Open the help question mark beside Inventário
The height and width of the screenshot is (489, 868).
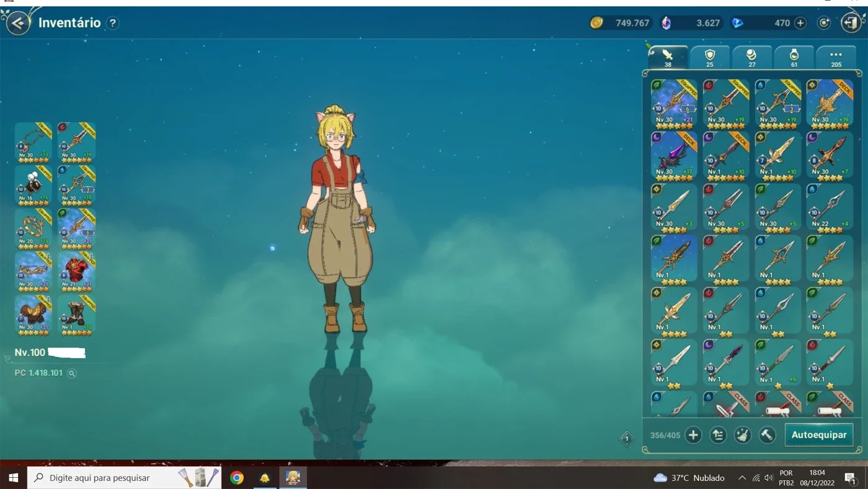(x=112, y=23)
